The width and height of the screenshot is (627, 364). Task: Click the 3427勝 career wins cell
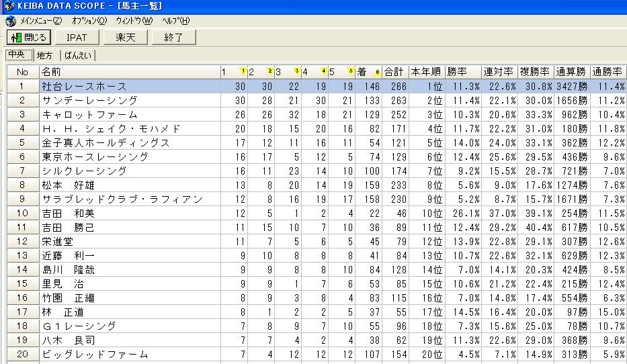tap(572, 87)
